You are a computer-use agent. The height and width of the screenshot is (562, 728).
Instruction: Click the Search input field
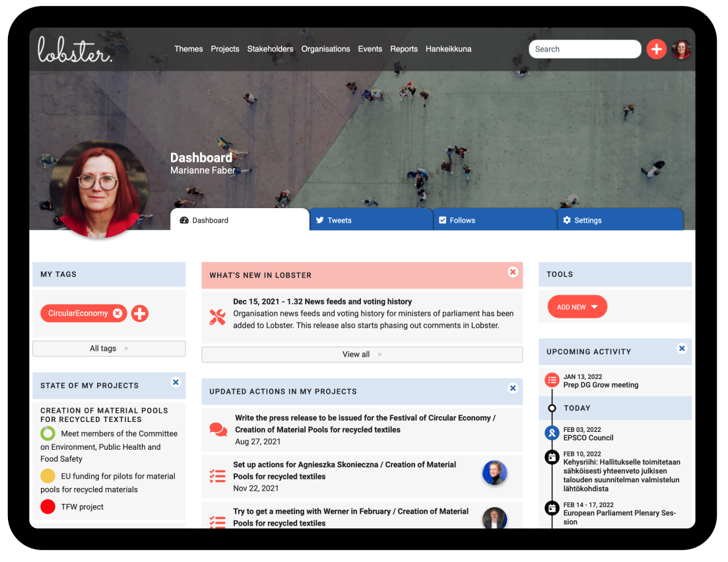point(585,50)
